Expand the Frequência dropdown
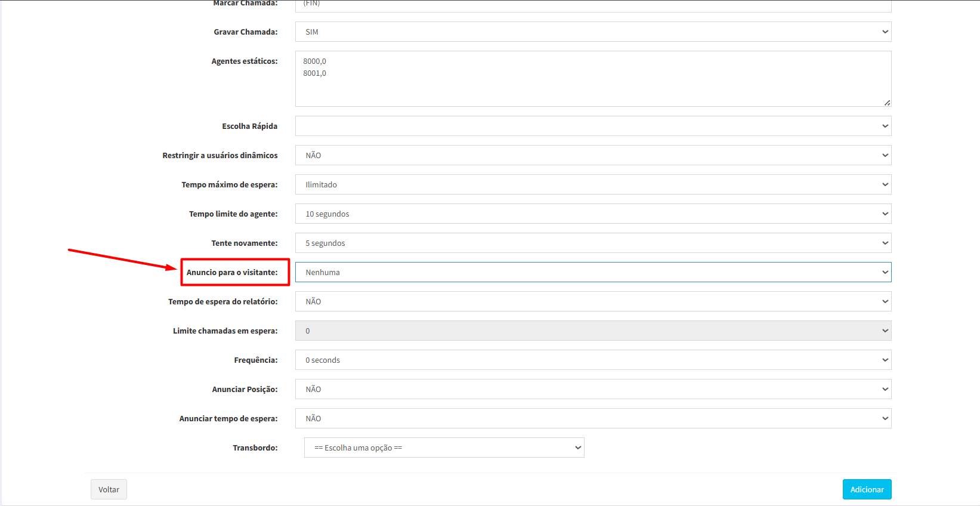Viewport: 980px width, 506px height. tap(593, 360)
